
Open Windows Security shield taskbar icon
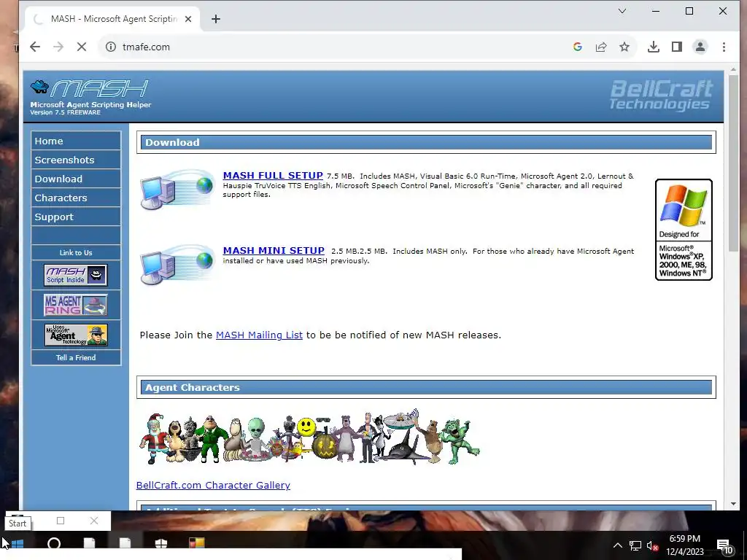click(161, 543)
